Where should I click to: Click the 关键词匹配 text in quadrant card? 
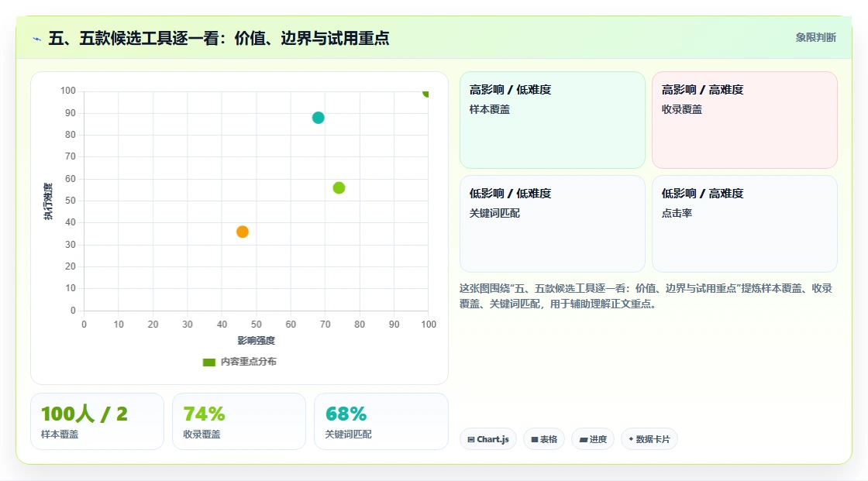coord(495,213)
